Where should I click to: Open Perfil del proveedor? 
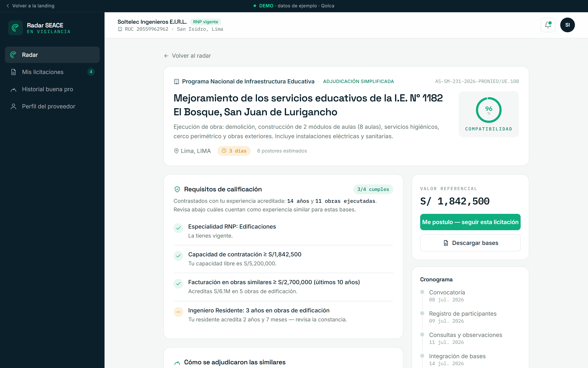(52, 106)
